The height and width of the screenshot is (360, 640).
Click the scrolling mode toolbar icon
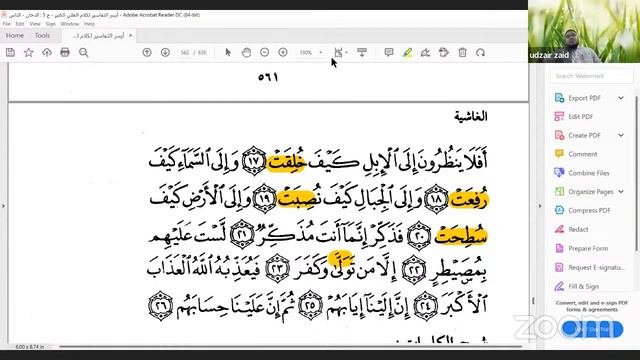pos(362,52)
